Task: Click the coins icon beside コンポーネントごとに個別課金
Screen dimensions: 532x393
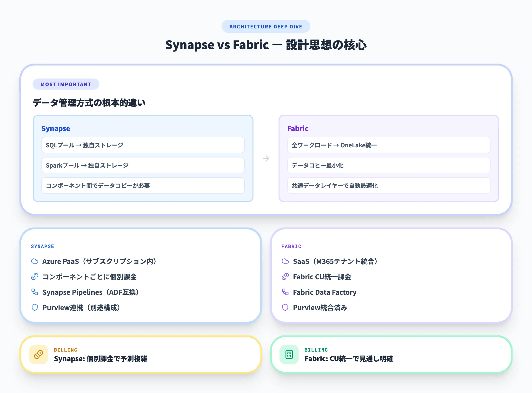Action: click(x=35, y=277)
